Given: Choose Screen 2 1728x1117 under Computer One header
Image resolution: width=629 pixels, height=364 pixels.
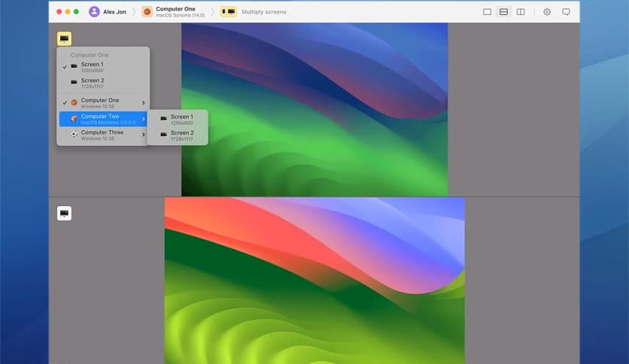Looking at the screenshot, I should coord(104,83).
